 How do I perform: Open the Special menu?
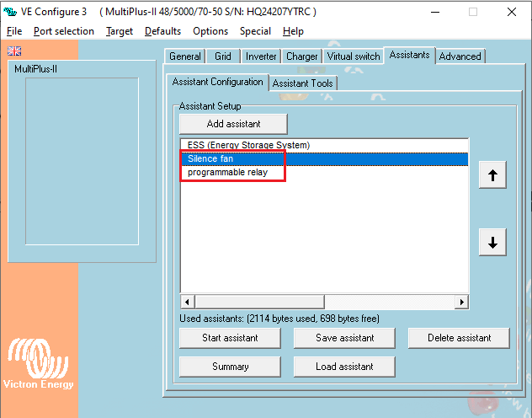click(255, 31)
